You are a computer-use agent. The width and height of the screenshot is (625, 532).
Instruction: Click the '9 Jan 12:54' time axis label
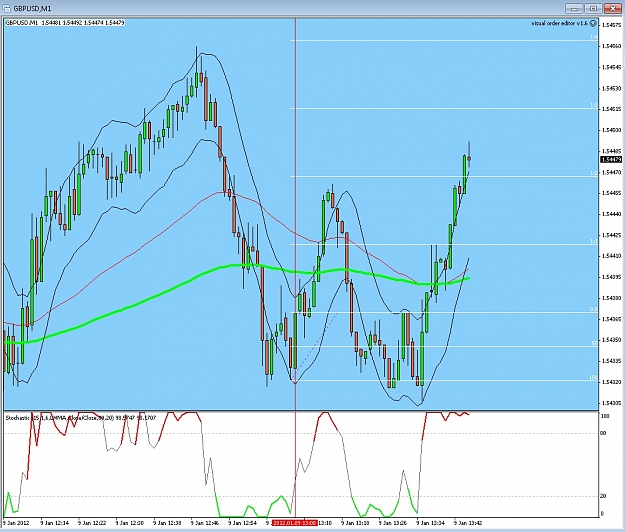click(x=243, y=522)
